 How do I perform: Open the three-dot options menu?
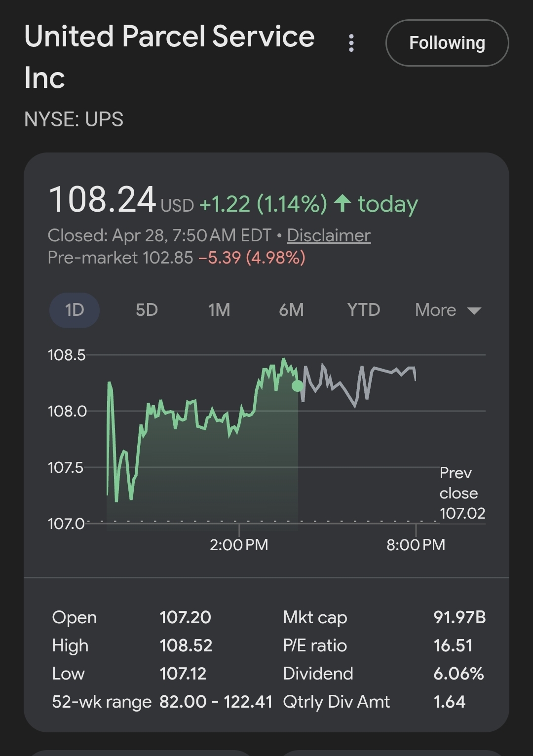[x=351, y=43]
